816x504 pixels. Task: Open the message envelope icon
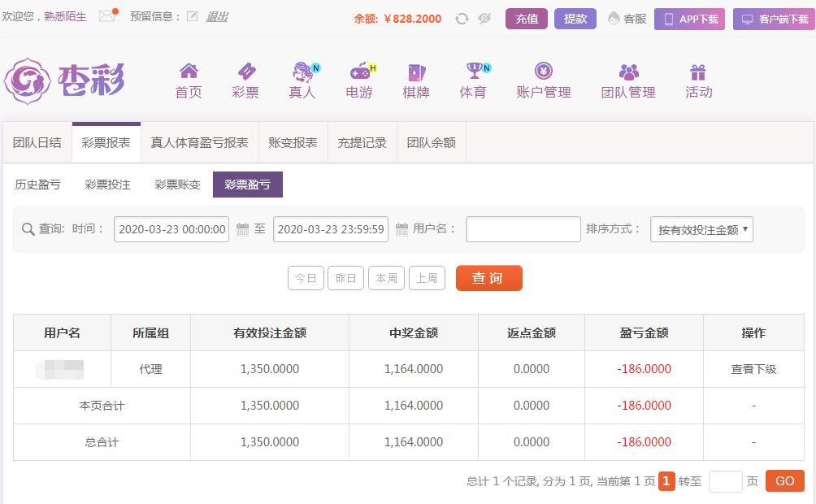click(x=108, y=15)
